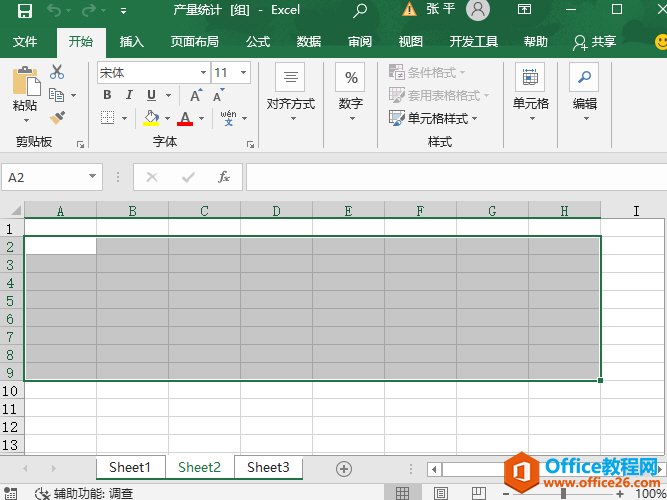This screenshot has height=500, width=667.
Task: Expand the font color palette arrow
Action: click(201, 118)
